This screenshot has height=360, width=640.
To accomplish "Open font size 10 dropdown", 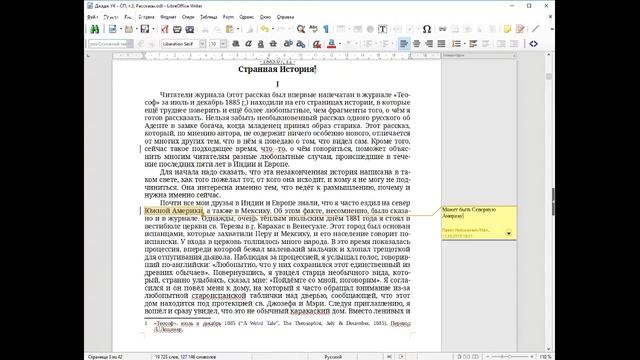I will tap(223, 44).
